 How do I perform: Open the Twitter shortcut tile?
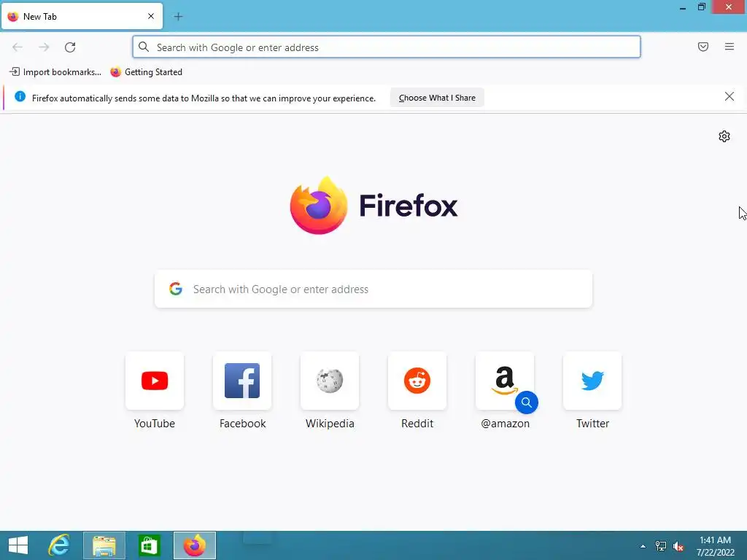[x=592, y=381]
